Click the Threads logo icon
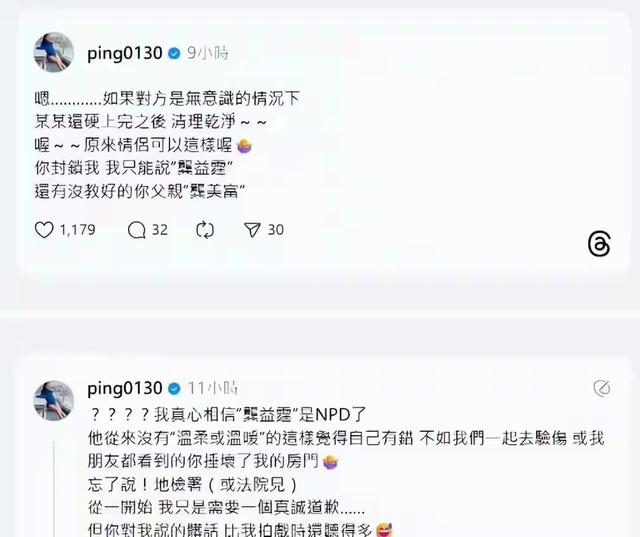This screenshot has width=640, height=537. coord(599,244)
